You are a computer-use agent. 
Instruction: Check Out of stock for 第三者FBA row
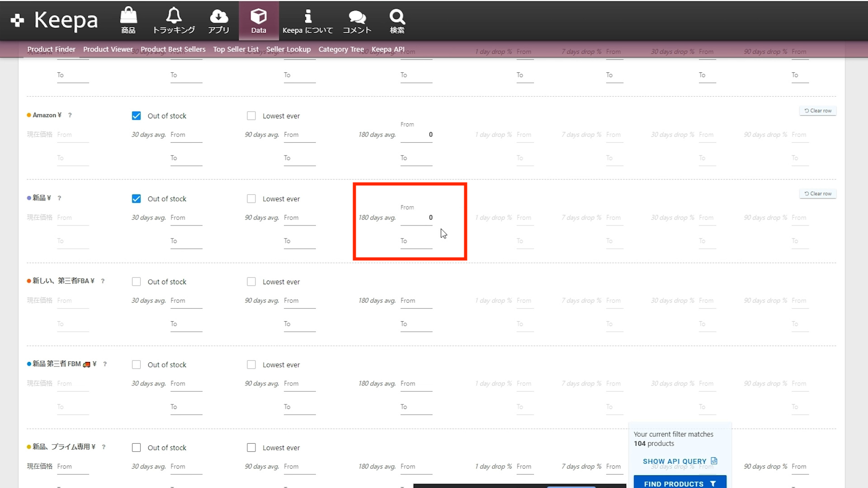point(136,282)
